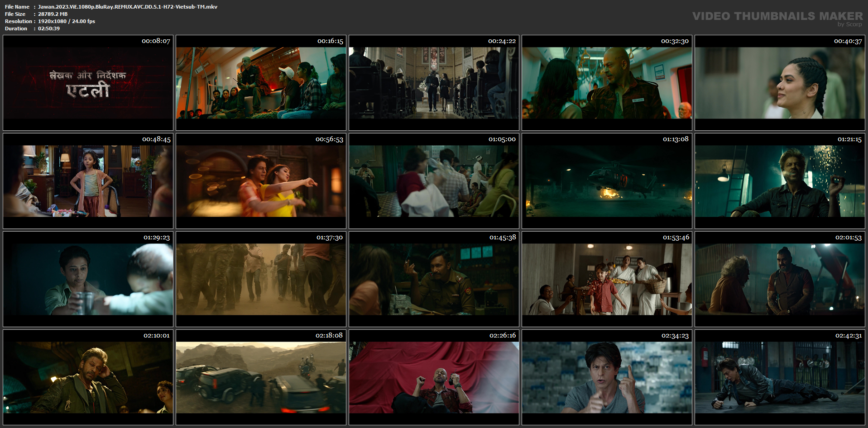Click the Resolution label
Viewport: 868px width, 428px height.
pos(19,21)
